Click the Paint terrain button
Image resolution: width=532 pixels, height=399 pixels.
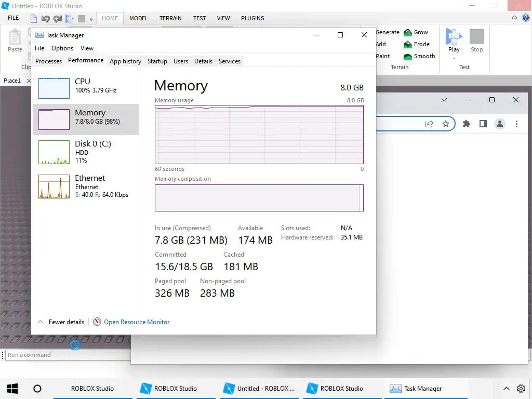383,56
